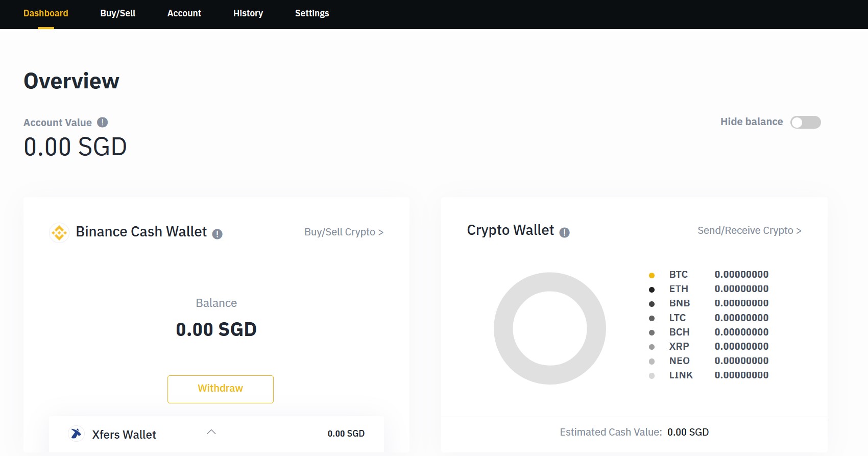
Task: Open the Buy/Sell Crypto link
Action: point(344,232)
